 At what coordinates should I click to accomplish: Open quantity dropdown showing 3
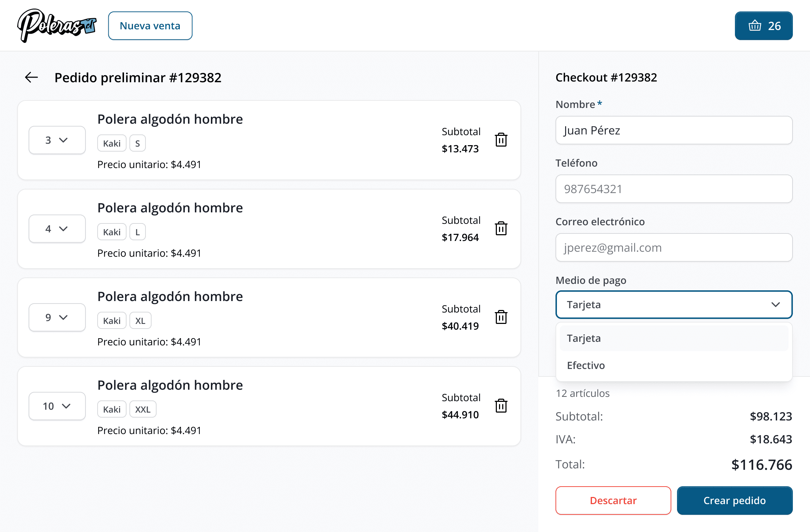(57, 140)
